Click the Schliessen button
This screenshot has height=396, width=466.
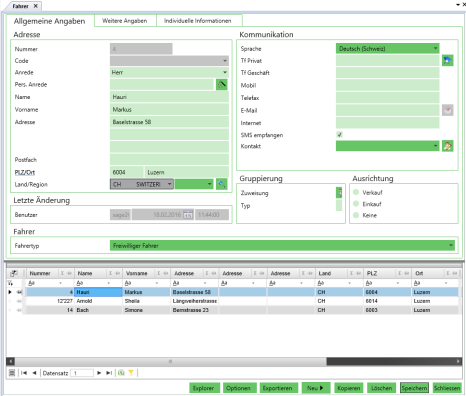click(447, 388)
